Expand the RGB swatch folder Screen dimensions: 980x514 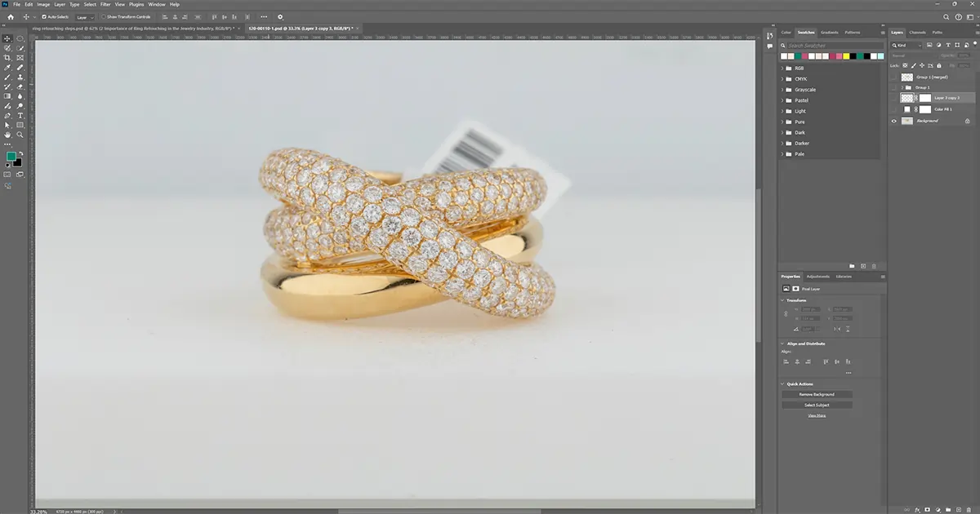[x=782, y=69]
